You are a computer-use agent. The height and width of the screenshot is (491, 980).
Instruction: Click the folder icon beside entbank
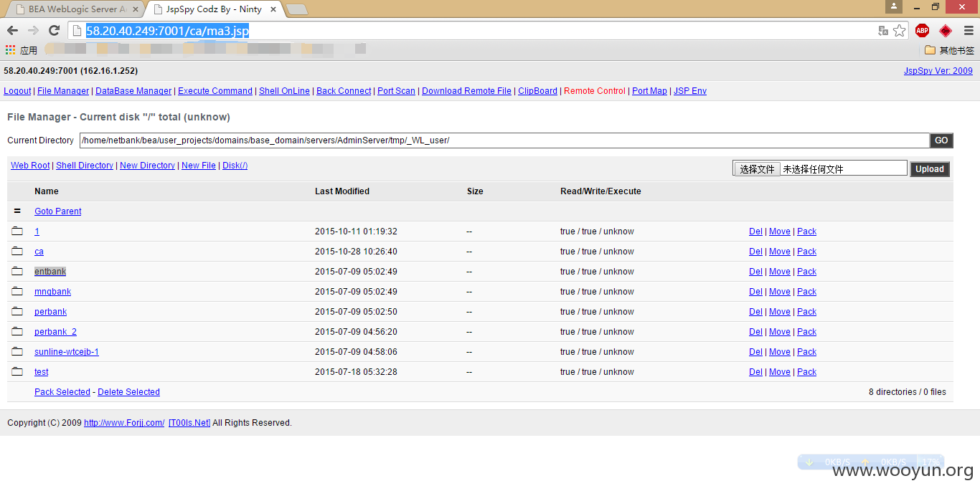click(x=17, y=271)
